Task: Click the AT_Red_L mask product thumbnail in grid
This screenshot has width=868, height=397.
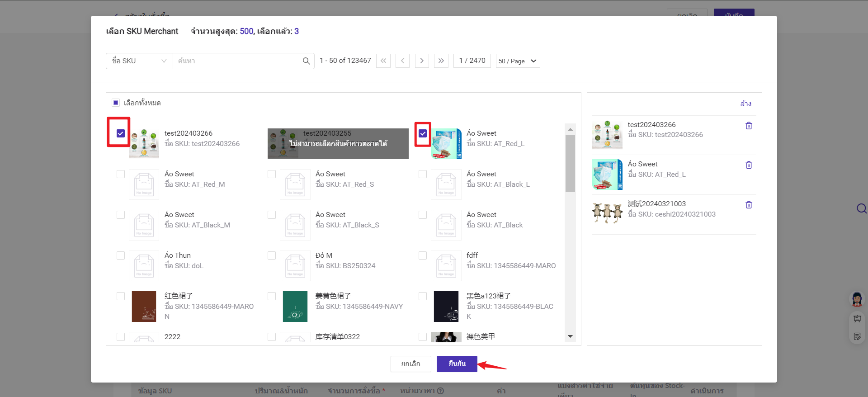Action: click(x=446, y=143)
